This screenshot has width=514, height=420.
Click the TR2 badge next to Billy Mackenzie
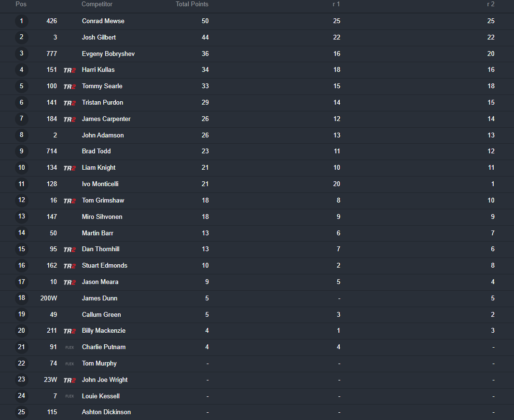pos(69,331)
